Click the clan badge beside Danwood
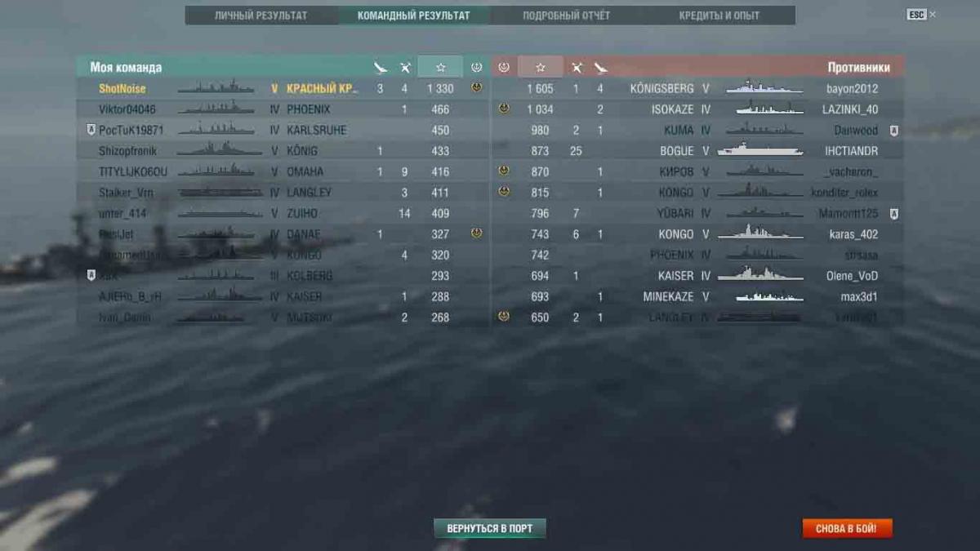 click(894, 131)
